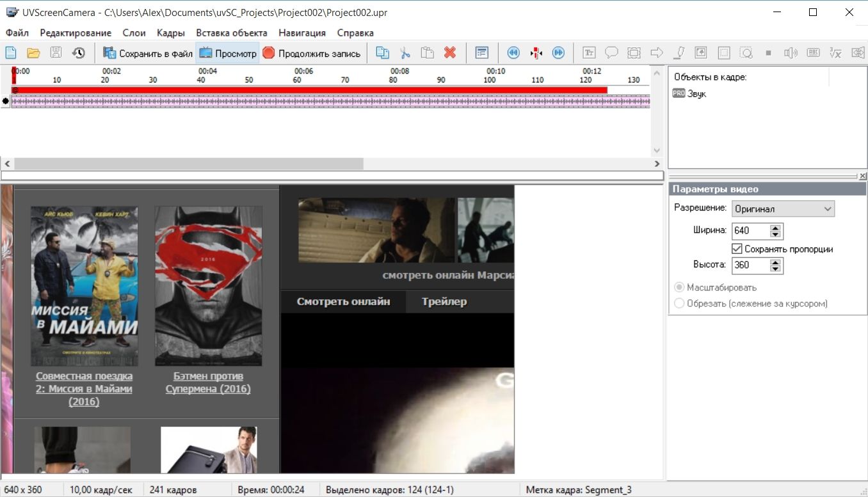Image resolution: width=868 pixels, height=497 pixels.
Task: Click the copy frames icon
Action: (382, 53)
